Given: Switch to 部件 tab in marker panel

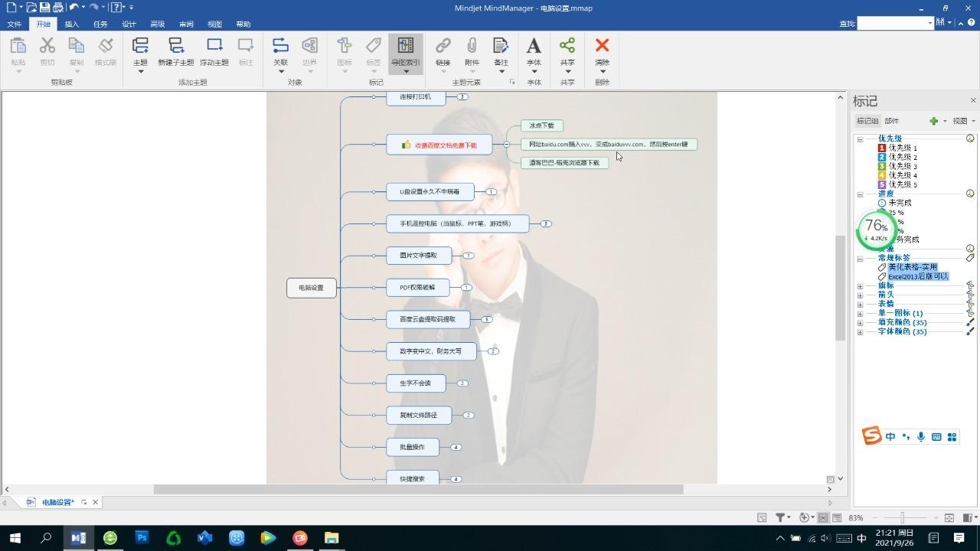Looking at the screenshot, I should click(x=892, y=121).
